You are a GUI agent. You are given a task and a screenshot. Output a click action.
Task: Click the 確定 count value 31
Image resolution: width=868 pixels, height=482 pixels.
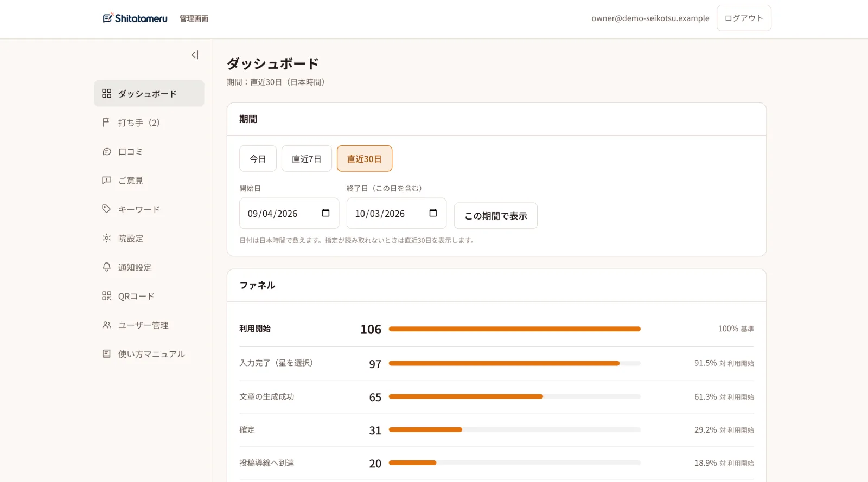click(x=375, y=430)
